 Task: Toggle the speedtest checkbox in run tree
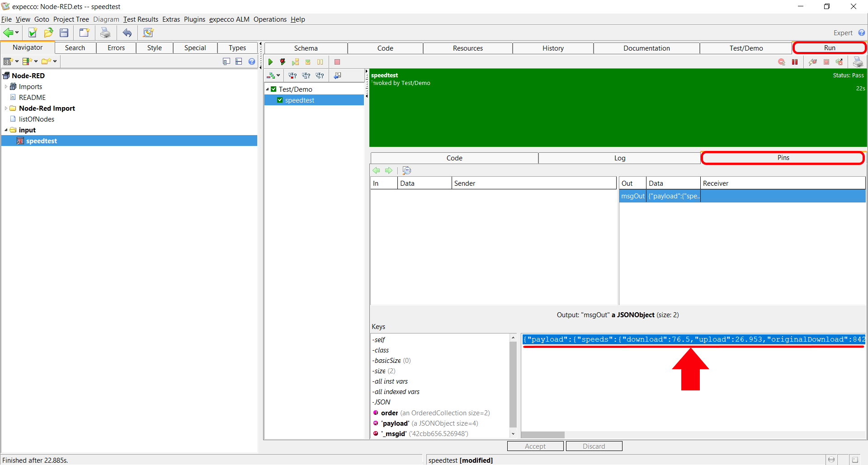click(x=280, y=100)
